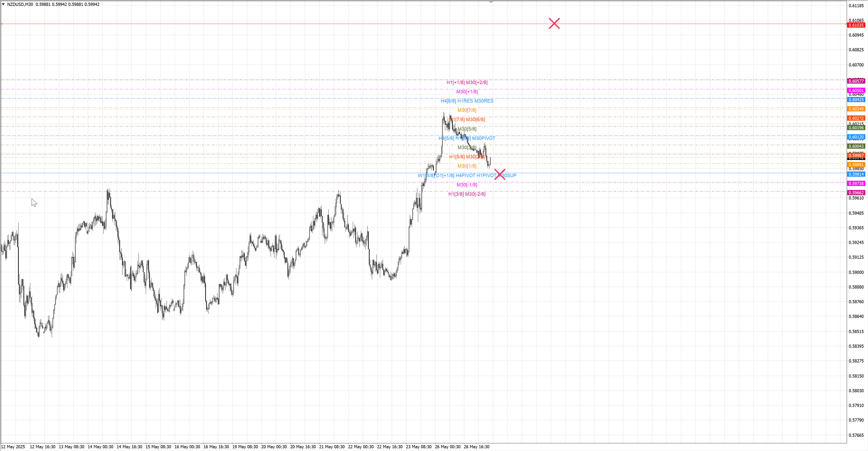The width and height of the screenshot is (868, 451).
Task: Click the H1[+1/8] M30[+2/8] label
Action: [x=467, y=82]
